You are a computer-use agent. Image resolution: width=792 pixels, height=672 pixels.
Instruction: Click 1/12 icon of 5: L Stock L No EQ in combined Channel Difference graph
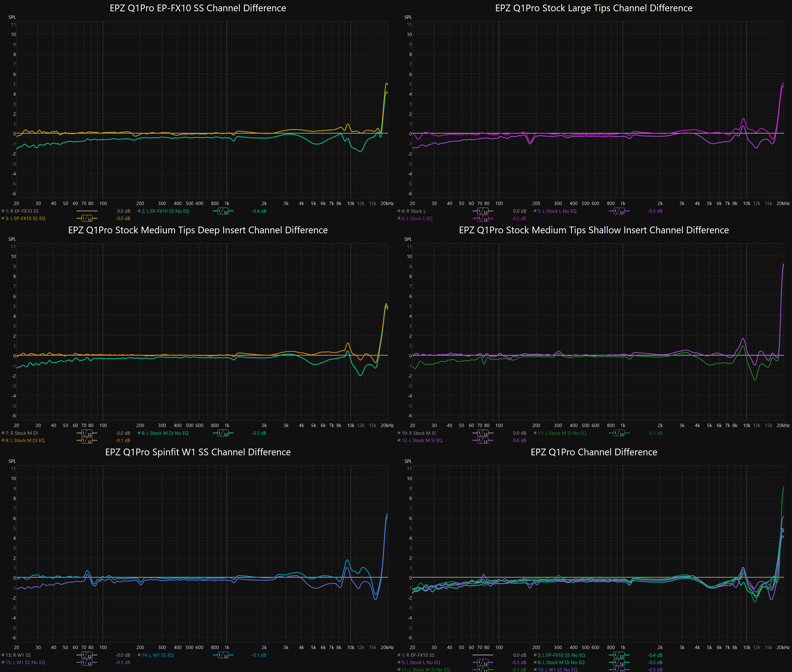point(483,663)
